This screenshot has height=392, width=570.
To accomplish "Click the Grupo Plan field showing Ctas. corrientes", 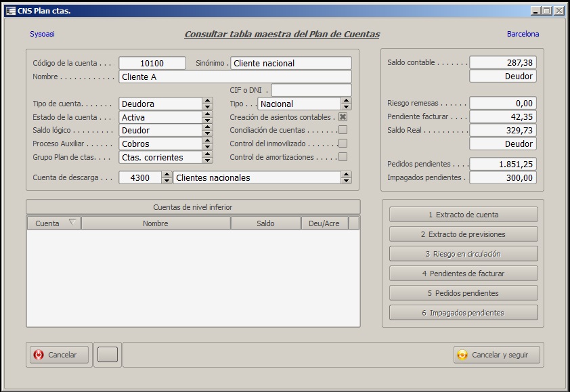I will 160,157.
